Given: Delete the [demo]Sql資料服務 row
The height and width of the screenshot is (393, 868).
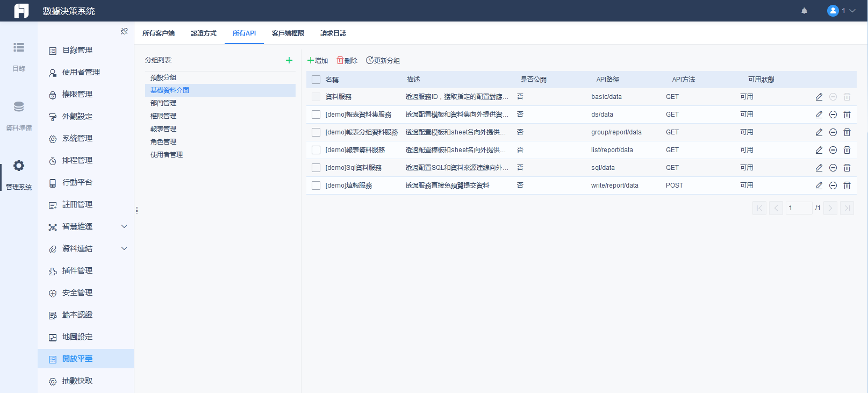Looking at the screenshot, I should [x=847, y=168].
